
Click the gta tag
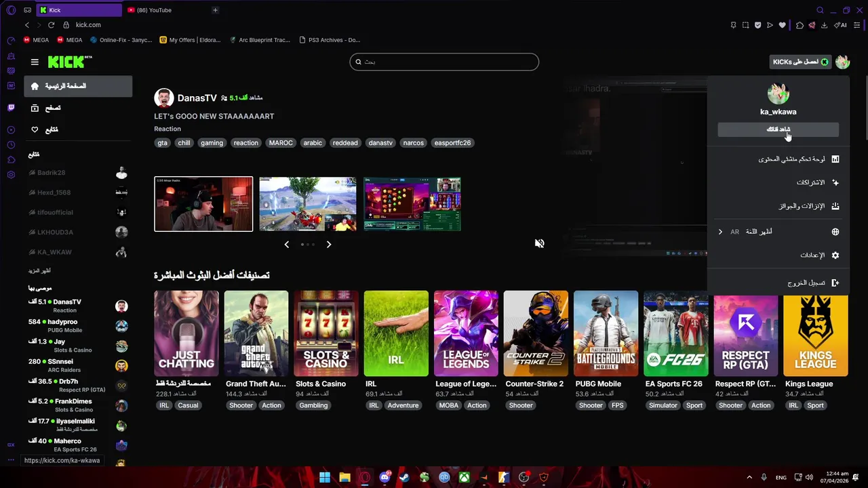point(162,143)
